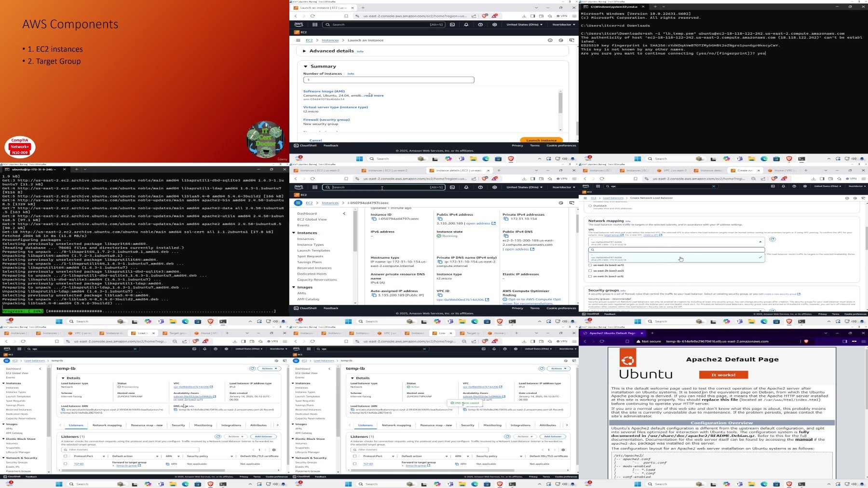The height and width of the screenshot is (488, 868).
Task: Click the Not secure warning icon on Apache page
Action: click(x=638, y=341)
